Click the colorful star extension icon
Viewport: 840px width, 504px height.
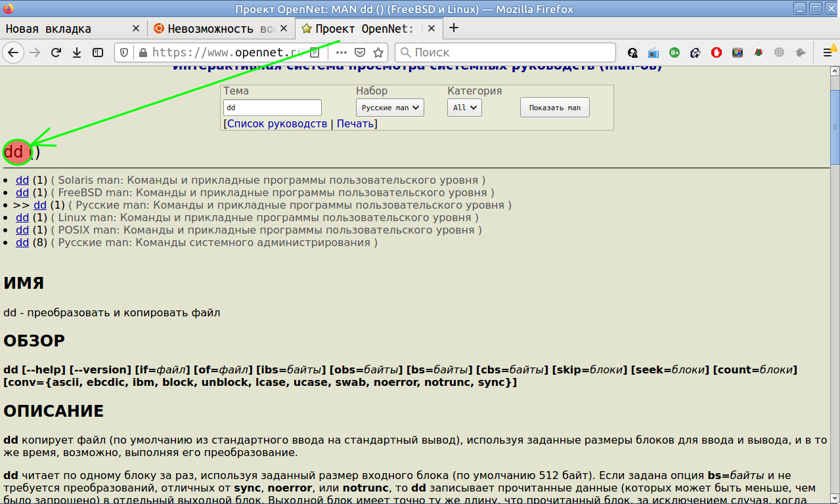coord(738,52)
